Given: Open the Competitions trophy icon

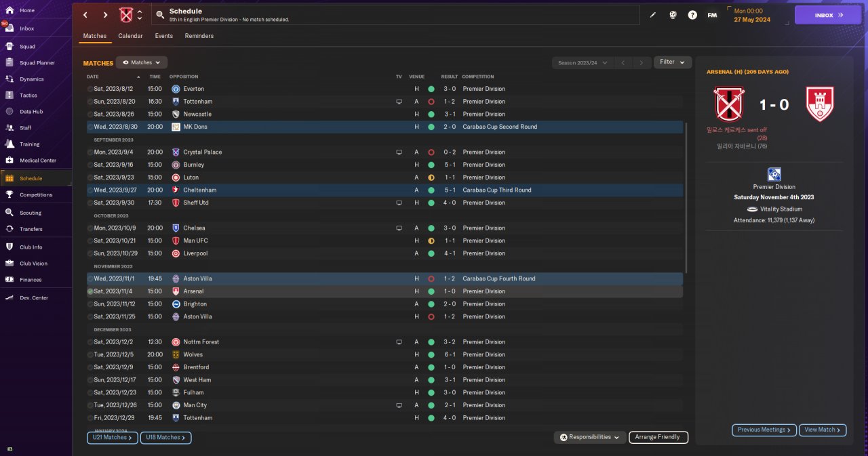Looking at the screenshot, I should pyautogui.click(x=9, y=194).
